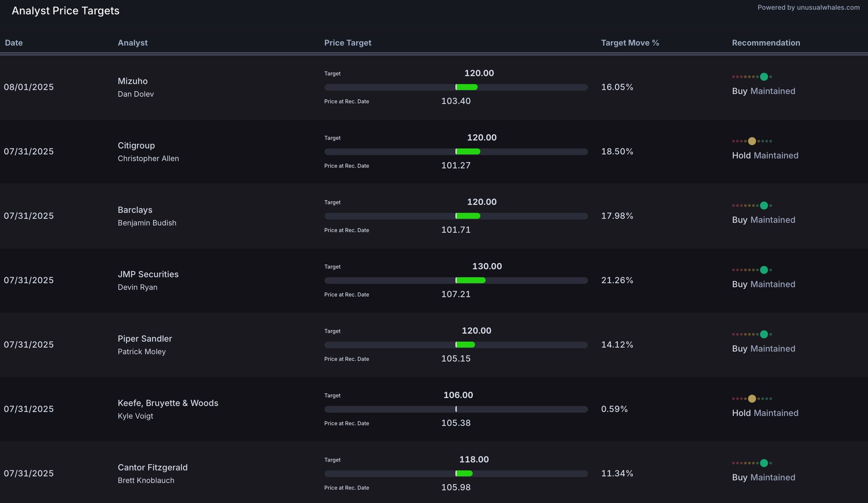Select the Barclays firm name
868x503 pixels.
[x=135, y=210]
